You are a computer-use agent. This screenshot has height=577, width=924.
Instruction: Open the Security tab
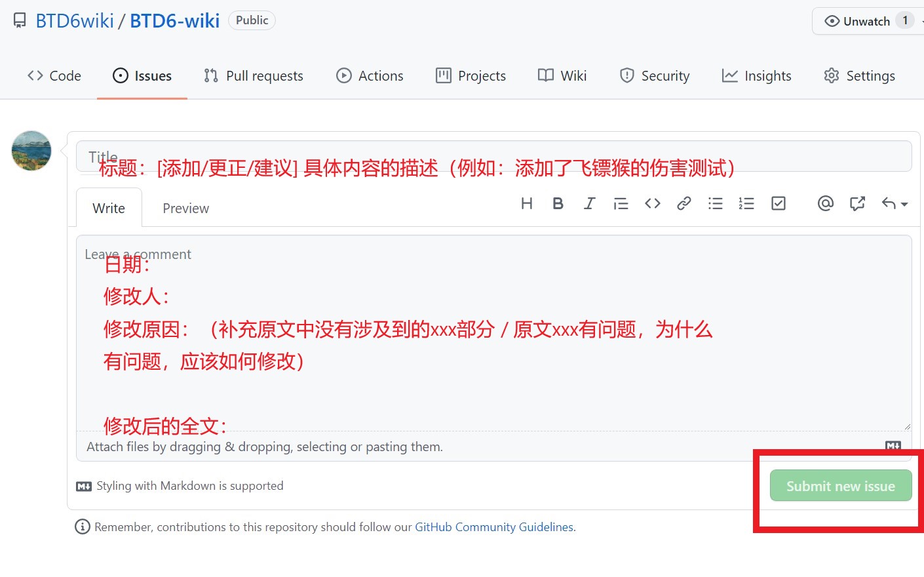point(655,76)
